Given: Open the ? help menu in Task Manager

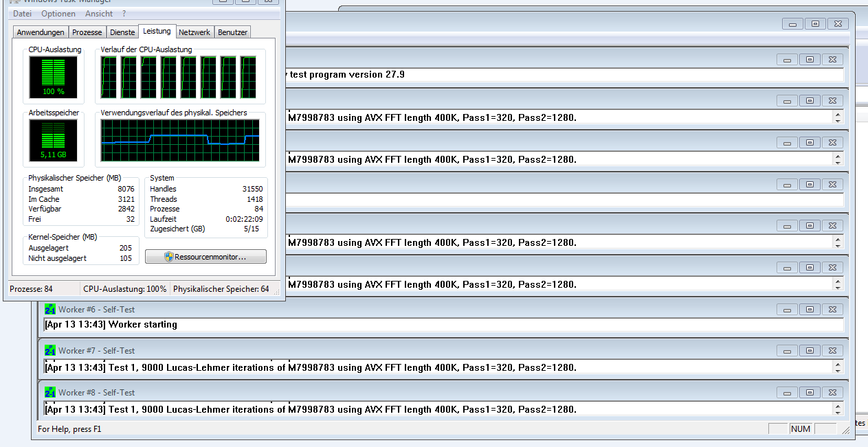Looking at the screenshot, I should click(x=124, y=14).
